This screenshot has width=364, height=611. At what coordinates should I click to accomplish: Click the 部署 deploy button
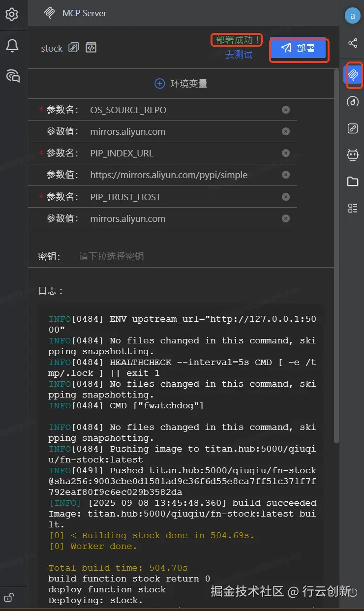[299, 48]
